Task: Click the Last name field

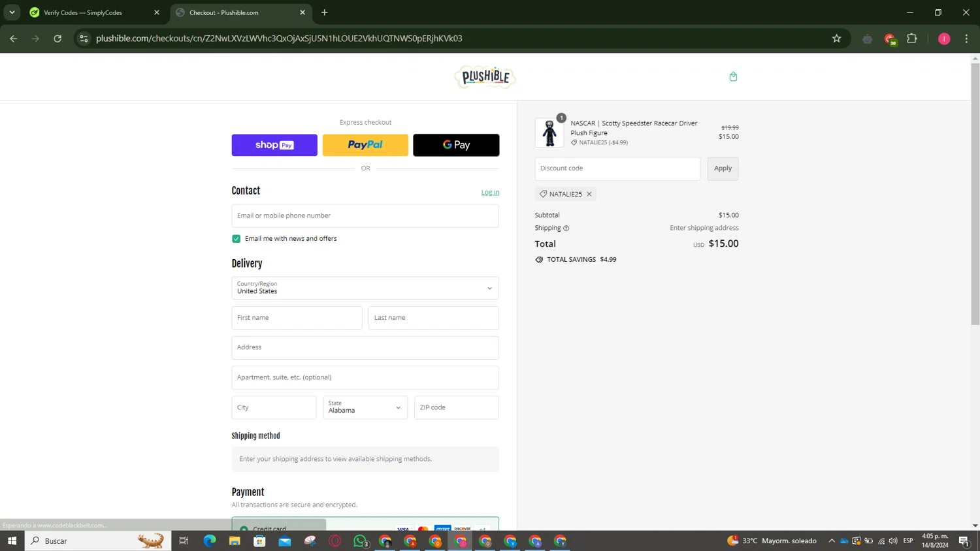Action: (x=434, y=318)
